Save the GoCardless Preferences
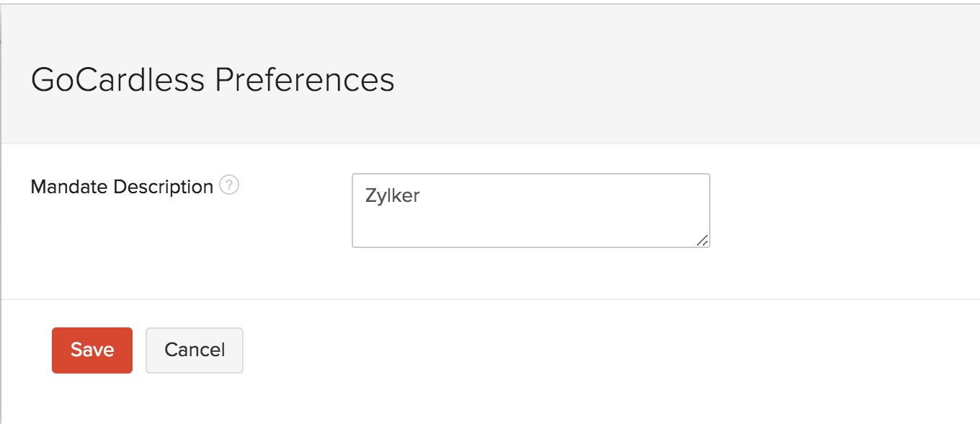The height and width of the screenshot is (424, 980). (x=92, y=350)
